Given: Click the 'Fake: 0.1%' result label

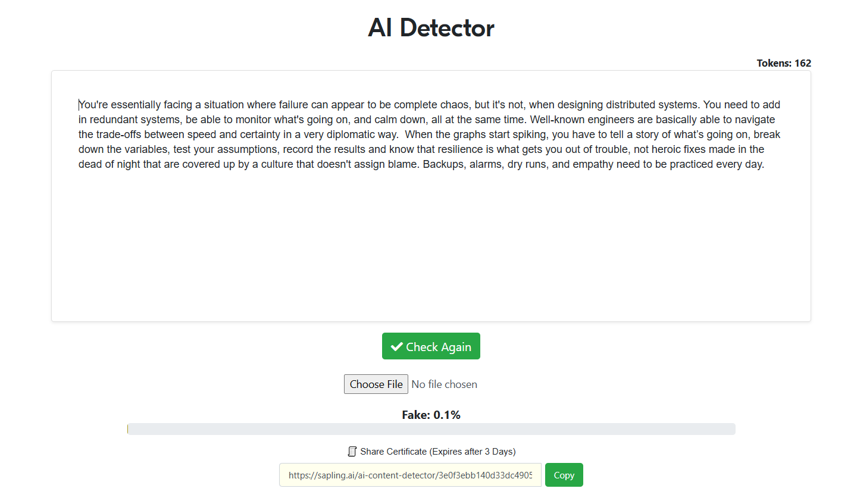Looking at the screenshot, I should click(x=431, y=415).
